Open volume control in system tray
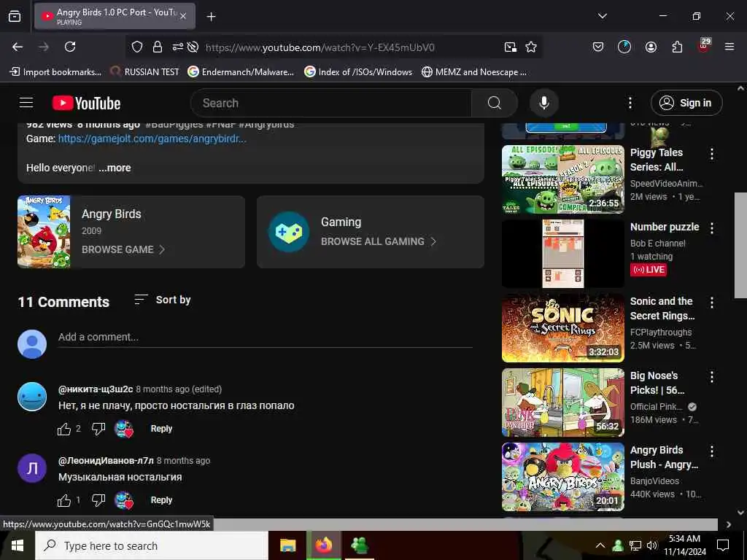 651,545
